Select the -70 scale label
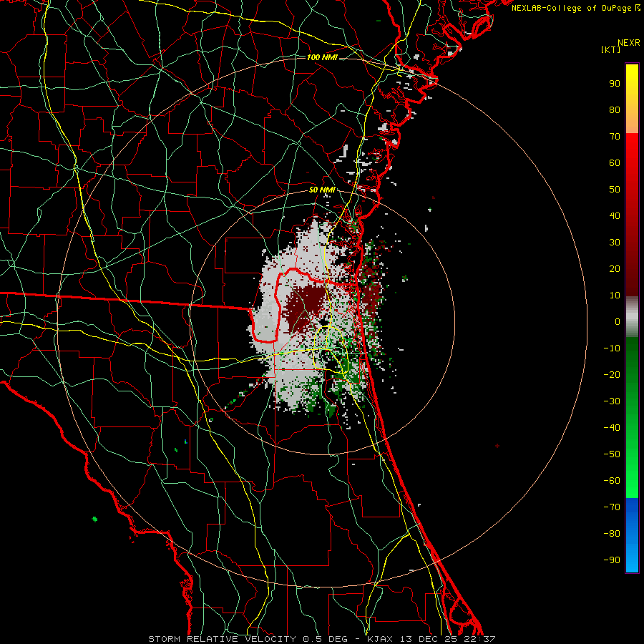Viewport: 644px width, 644px height. (x=612, y=507)
